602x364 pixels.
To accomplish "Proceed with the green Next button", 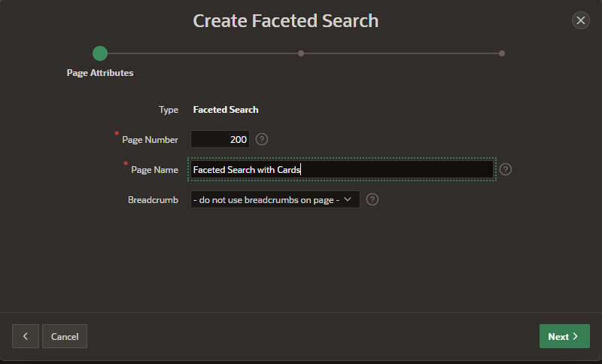I will click(x=564, y=336).
